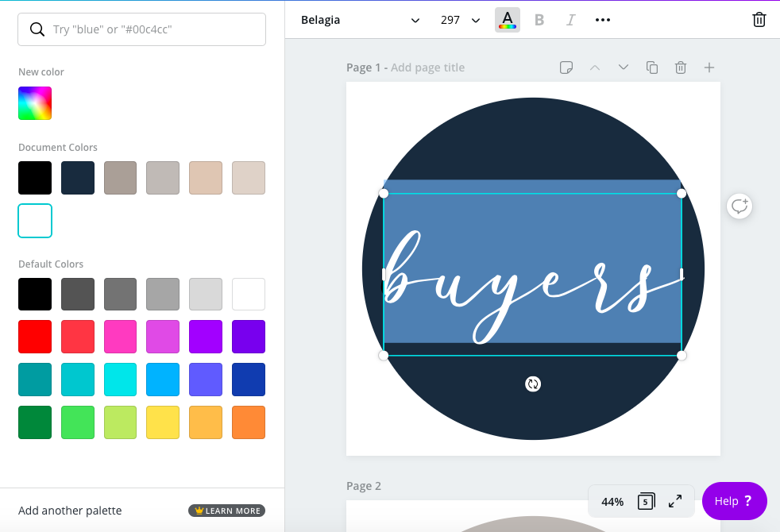Viewport: 780px width, 532px height.
Task: Select taupe brown document color
Action: pos(121,178)
